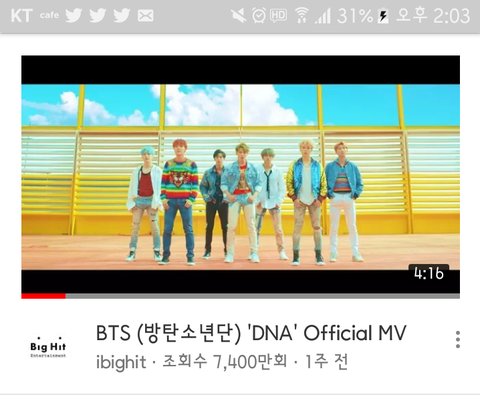Image resolution: width=480 pixels, height=405 pixels.
Task: Tap the third Twitter notification icon
Action: 121,15
